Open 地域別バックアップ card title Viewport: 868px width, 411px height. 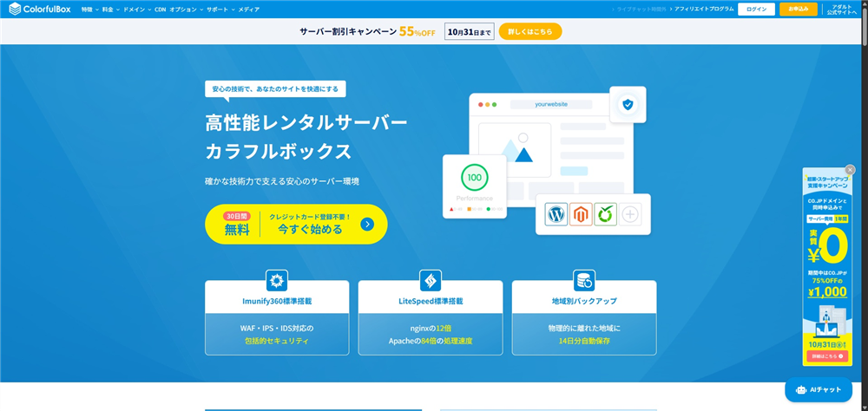pos(584,302)
